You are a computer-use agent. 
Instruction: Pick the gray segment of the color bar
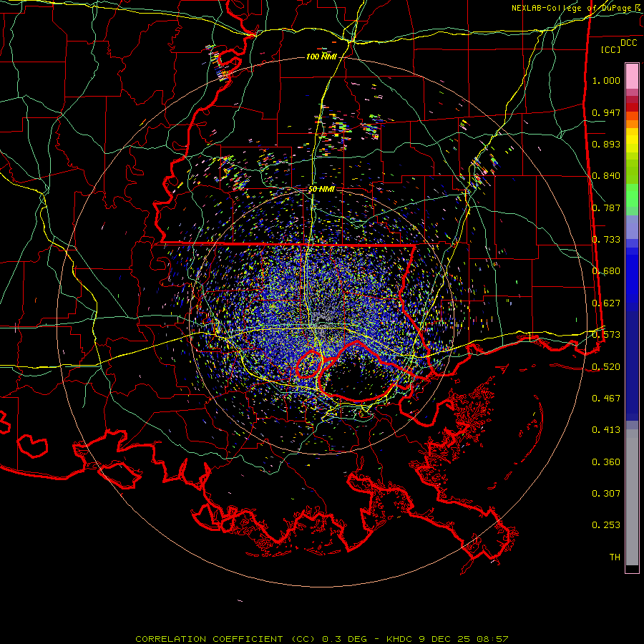[632, 497]
